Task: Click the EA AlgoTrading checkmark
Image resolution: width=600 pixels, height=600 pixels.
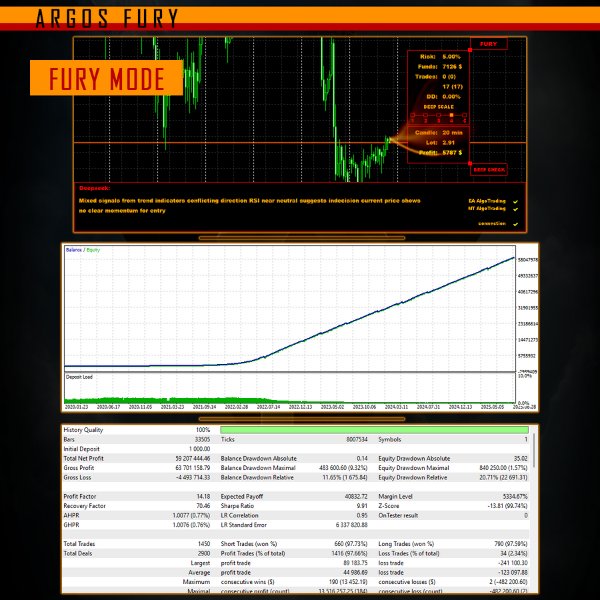Action: (x=515, y=201)
